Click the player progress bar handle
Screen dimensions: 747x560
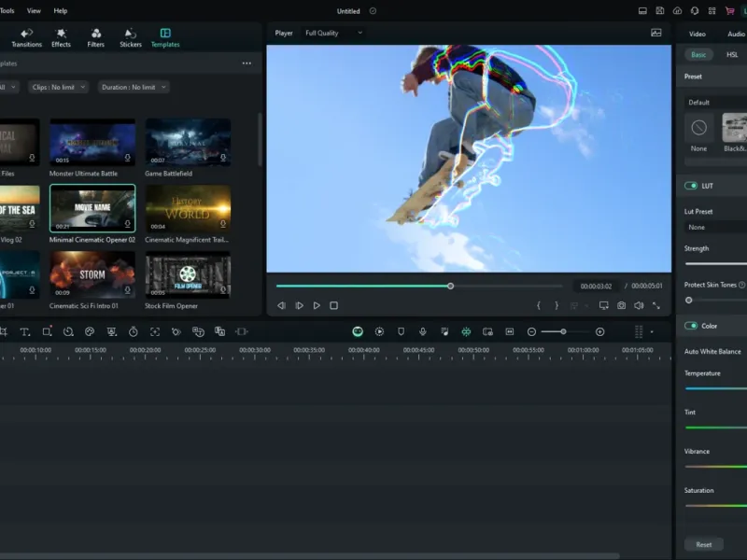click(450, 287)
